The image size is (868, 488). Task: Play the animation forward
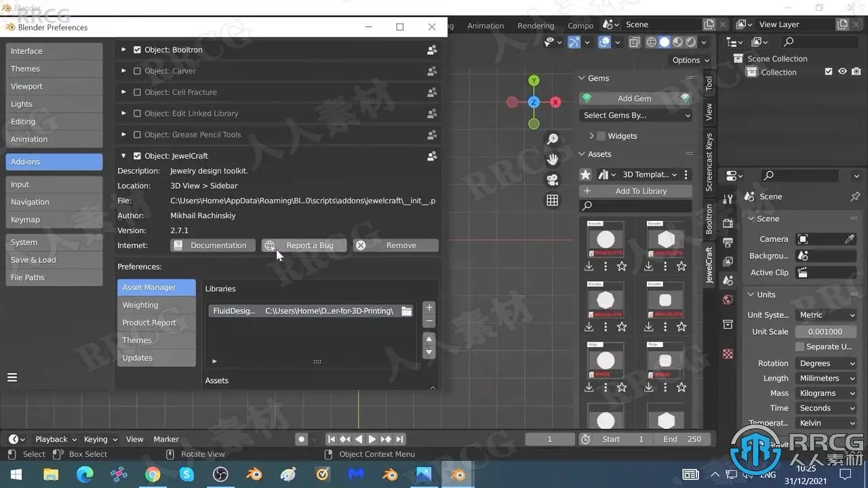point(372,439)
